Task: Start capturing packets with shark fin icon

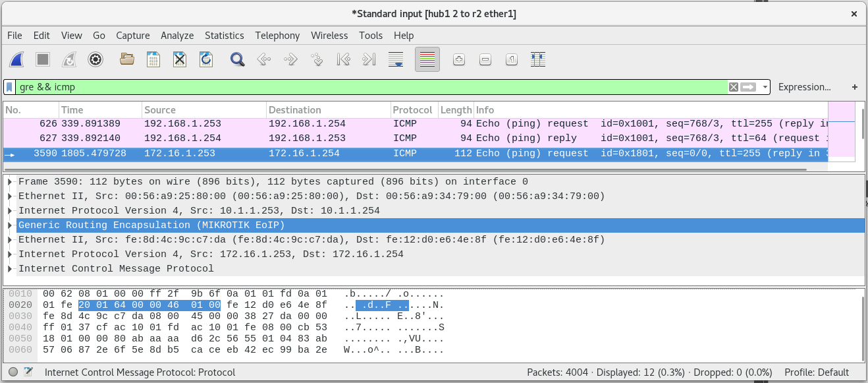Action: point(17,60)
